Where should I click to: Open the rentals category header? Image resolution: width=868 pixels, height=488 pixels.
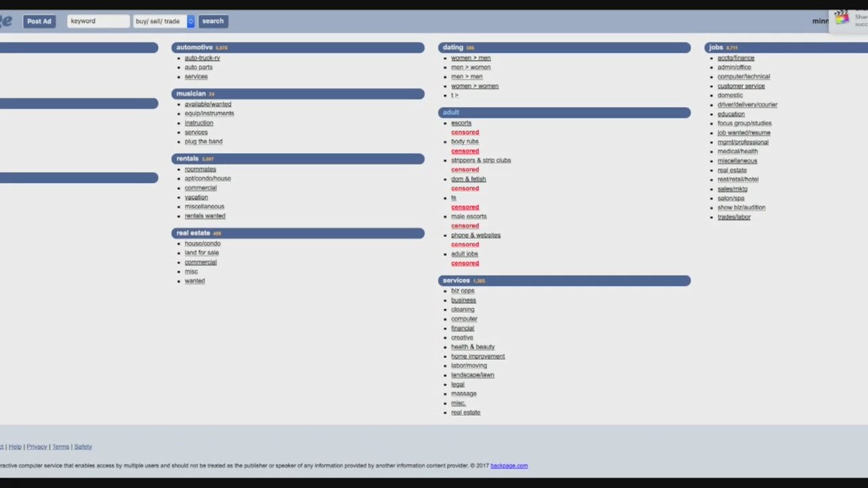pyautogui.click(x=298, y=159)
